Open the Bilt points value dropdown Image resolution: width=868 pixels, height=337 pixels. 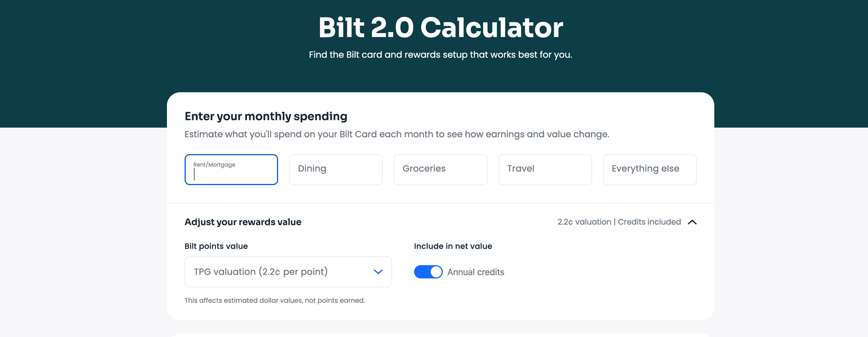288,272
